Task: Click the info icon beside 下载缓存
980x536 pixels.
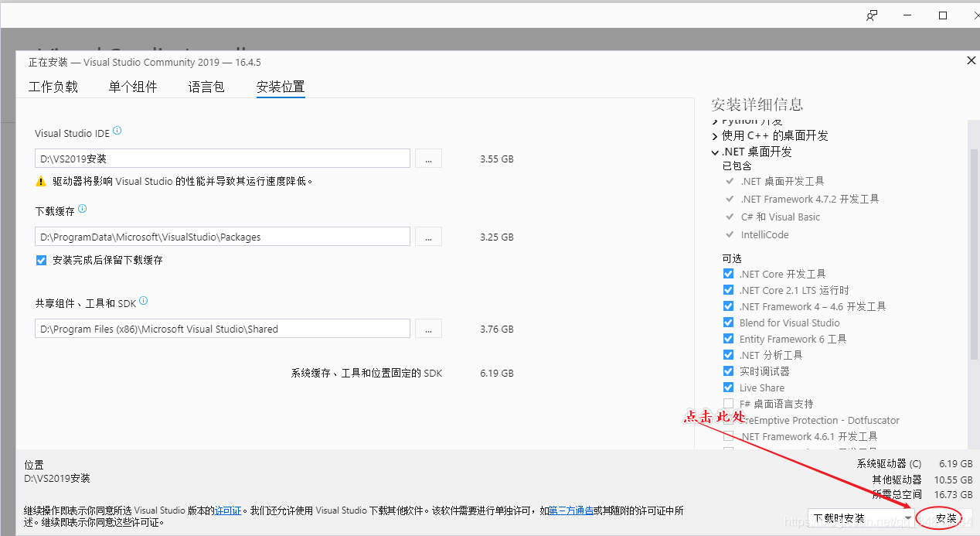Action: tap(82, 208)
